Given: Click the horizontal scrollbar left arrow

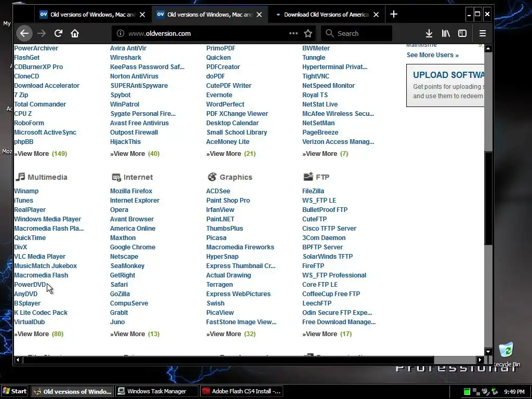Looking at the screenshot, I should coord(18,360).
